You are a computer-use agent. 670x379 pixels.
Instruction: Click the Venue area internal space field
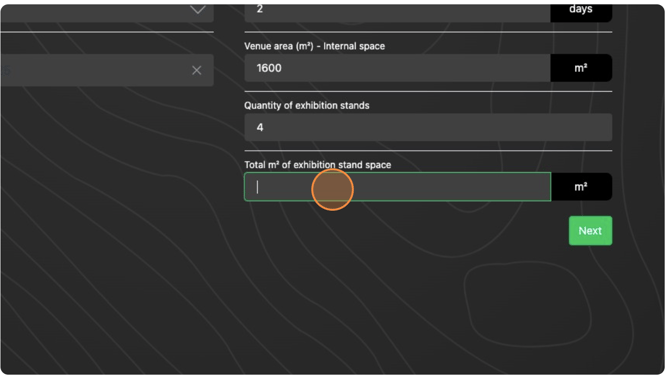397,68
